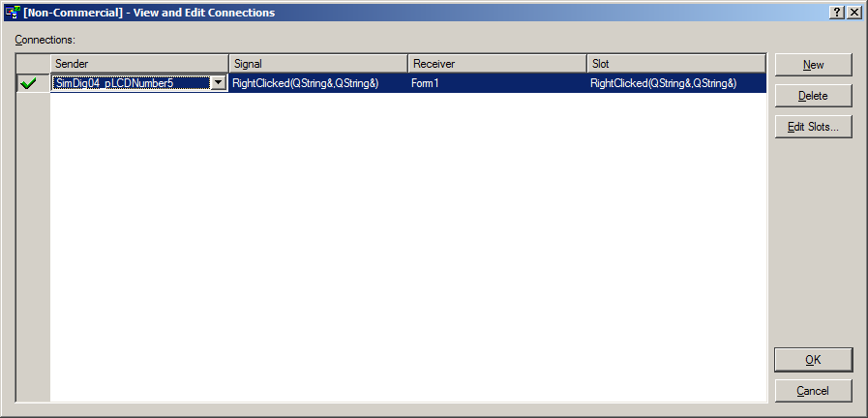Open the Sender combo box dropdown arrow
This screenshot has width=868, height=418.
click(x=218, y=83)
